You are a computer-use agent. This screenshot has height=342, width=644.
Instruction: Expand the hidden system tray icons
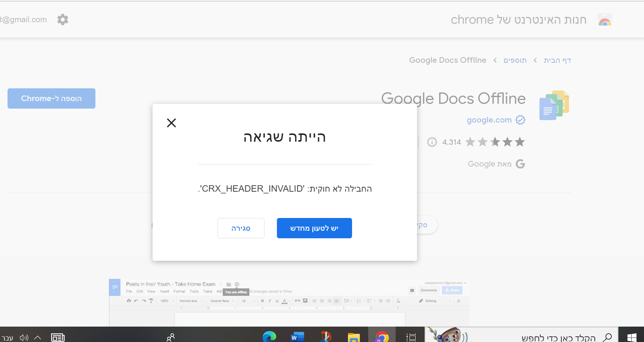tap(38, 337)
